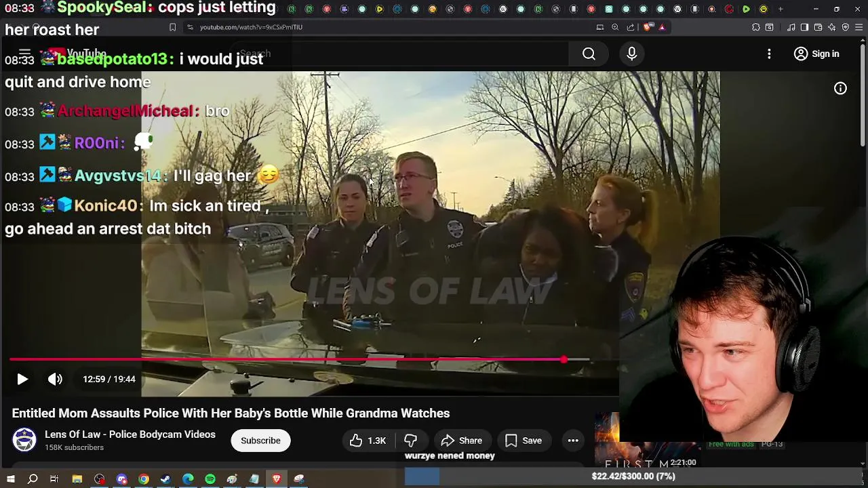
Task: Open a new browser tab with plus
Action: coord(781,9)
